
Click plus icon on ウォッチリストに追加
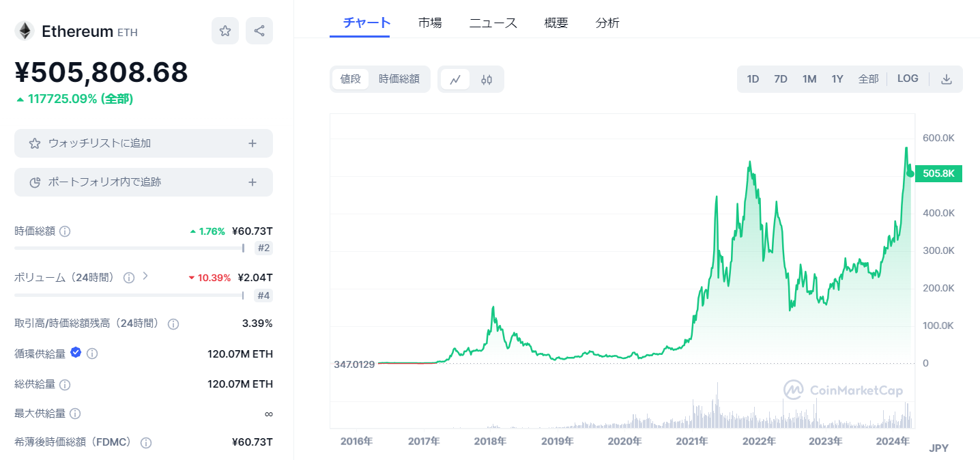coord(253,143)
